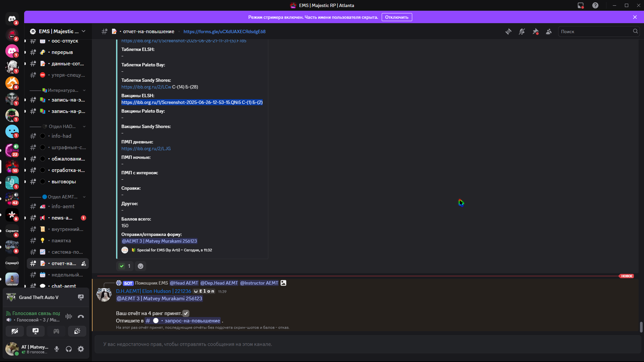Image resolution: width=644 pixels, height=362 pixels.
Task: Toggle noise suppression waveform icon
Action: coord(69,316)
